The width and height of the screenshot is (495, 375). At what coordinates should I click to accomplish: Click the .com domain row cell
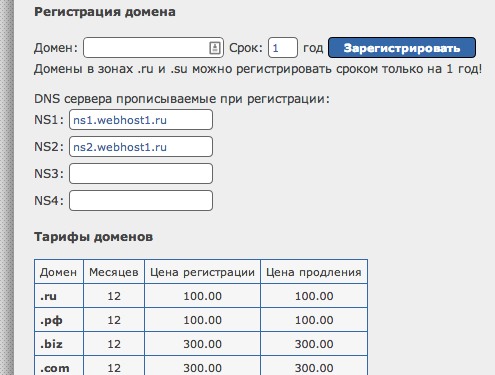coord(59,366)
